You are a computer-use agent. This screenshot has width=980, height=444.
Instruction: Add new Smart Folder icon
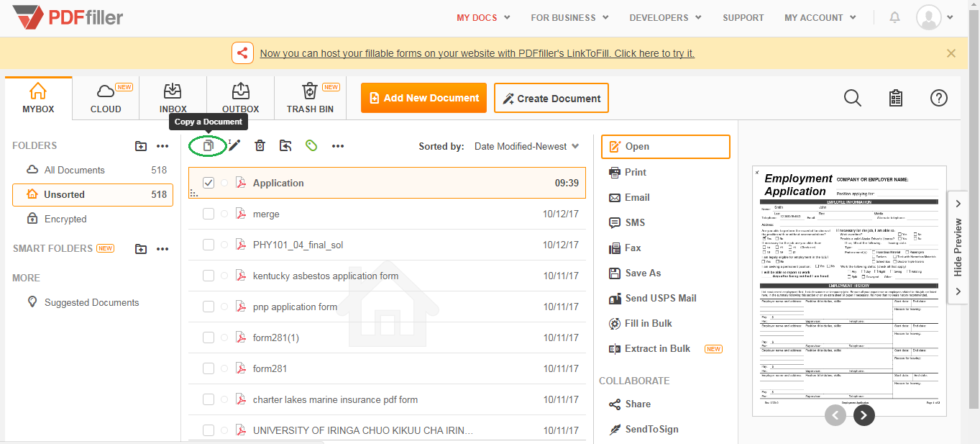[141, 249]
